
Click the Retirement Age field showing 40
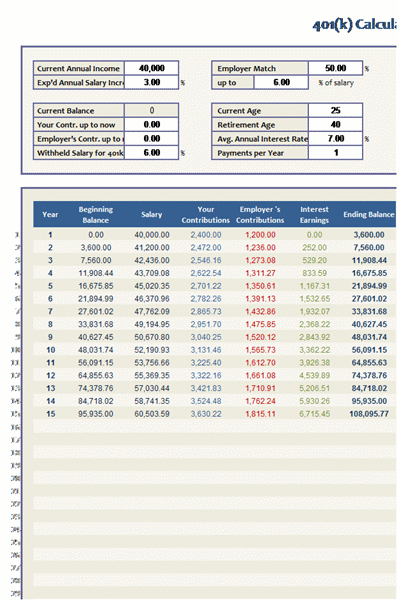pyautogui.click(x=335, y=124)
